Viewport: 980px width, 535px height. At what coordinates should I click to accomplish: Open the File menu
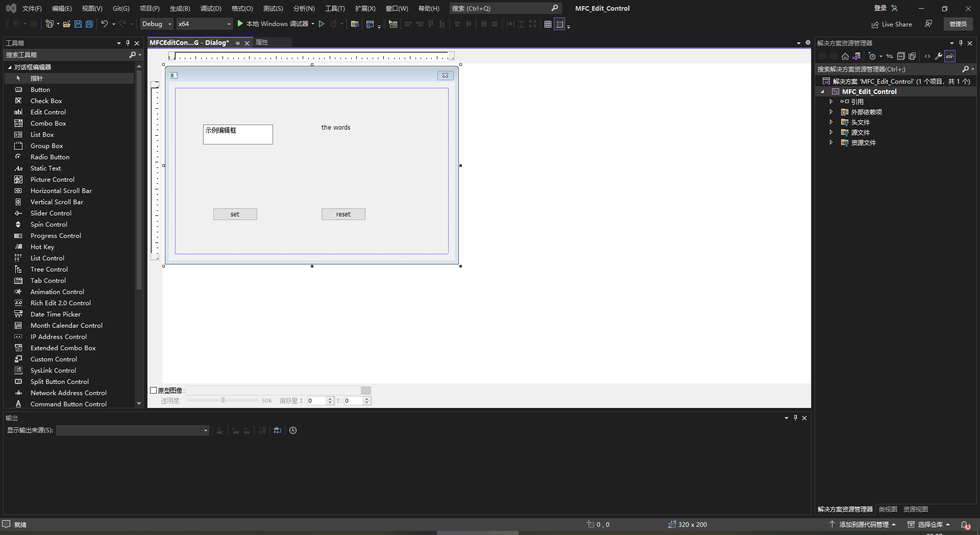pyautogui.click(x=32, y=8)
